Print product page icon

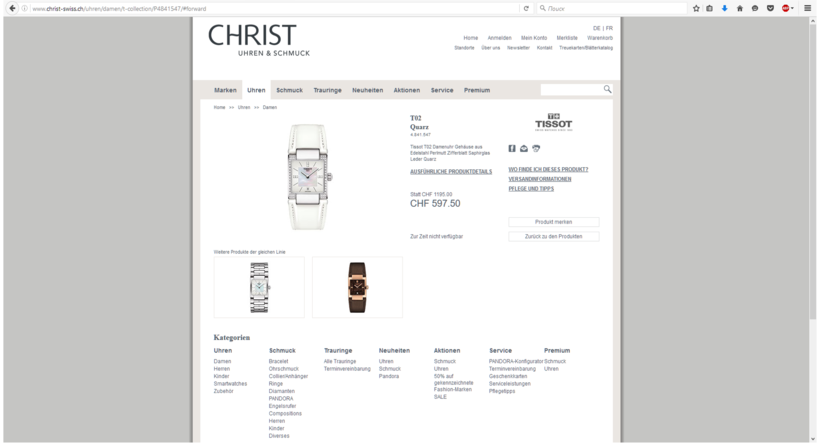[x=536, y=148]
